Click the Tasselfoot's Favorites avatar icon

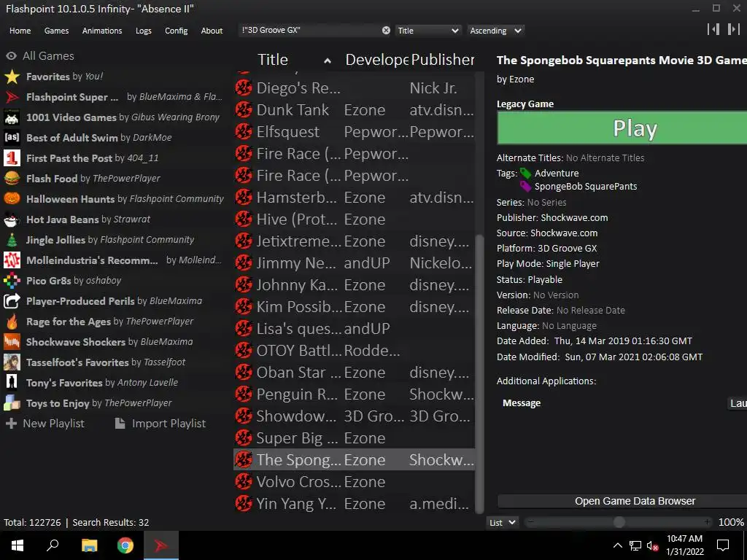point(12,362)
